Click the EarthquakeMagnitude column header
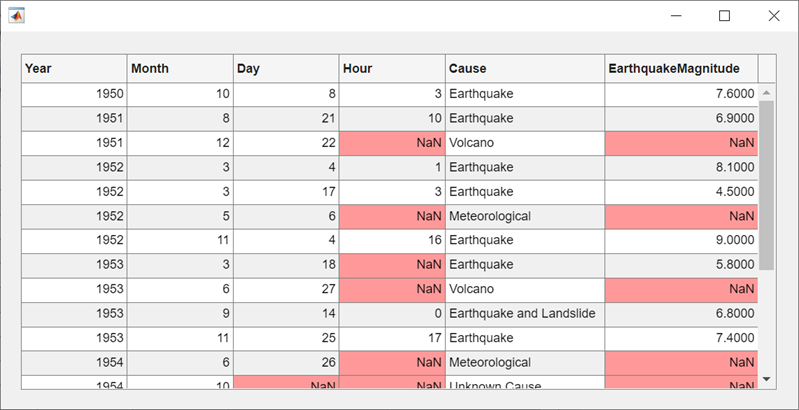Image resolution: width=799 pixels, height=410 pixels. [681, 69]
